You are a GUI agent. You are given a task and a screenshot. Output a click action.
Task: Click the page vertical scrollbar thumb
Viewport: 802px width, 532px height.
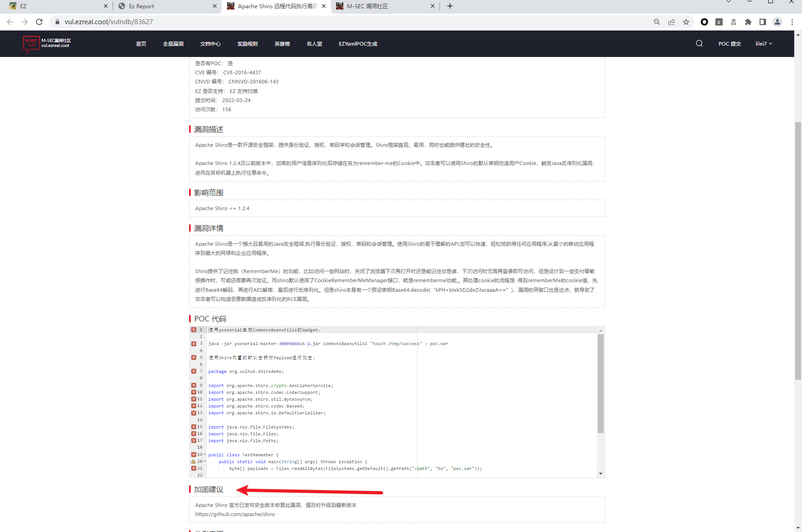tap(798, 251)
